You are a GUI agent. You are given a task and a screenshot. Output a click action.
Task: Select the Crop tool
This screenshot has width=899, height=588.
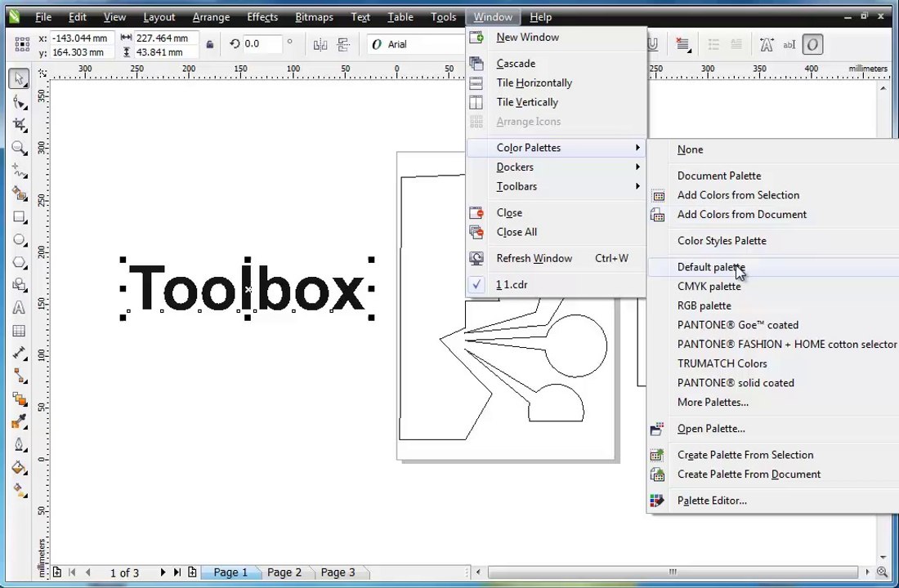point(19,125)
